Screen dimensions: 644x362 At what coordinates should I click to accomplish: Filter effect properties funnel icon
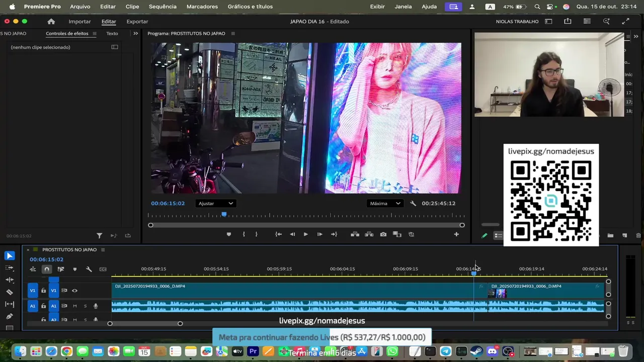tap(99, 235)
